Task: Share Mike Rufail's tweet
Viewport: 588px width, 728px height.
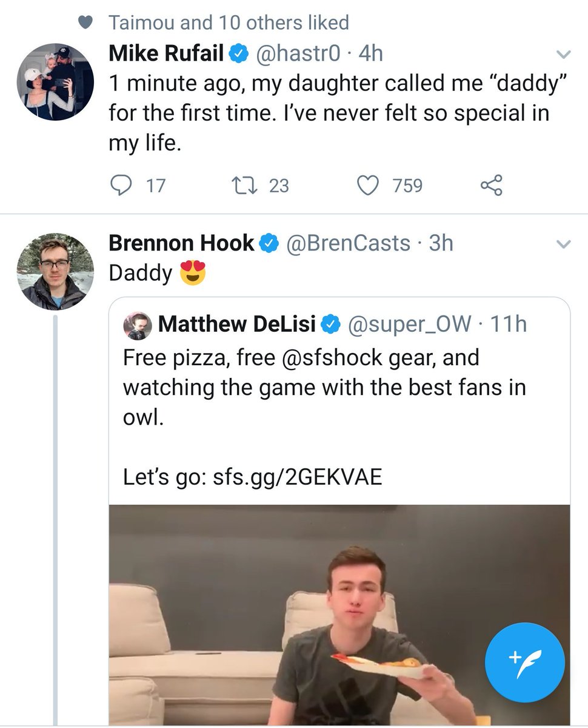Action: [491, 184]
